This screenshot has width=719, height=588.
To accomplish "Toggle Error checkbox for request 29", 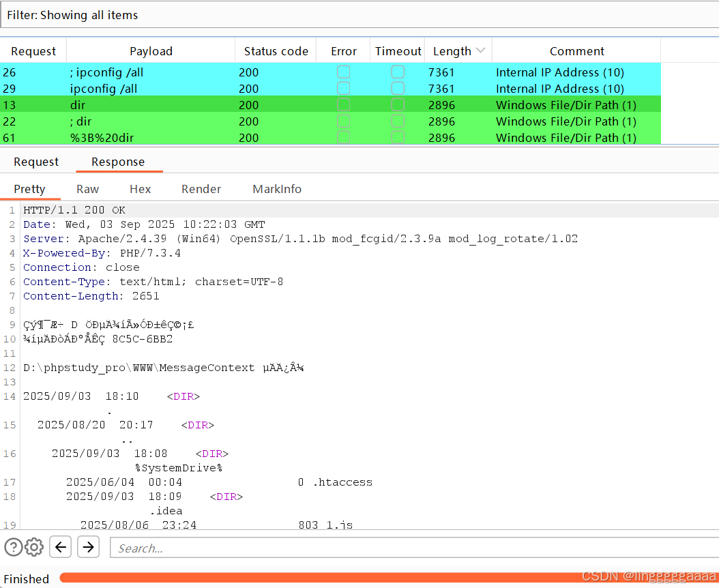I will coord(343,89).
